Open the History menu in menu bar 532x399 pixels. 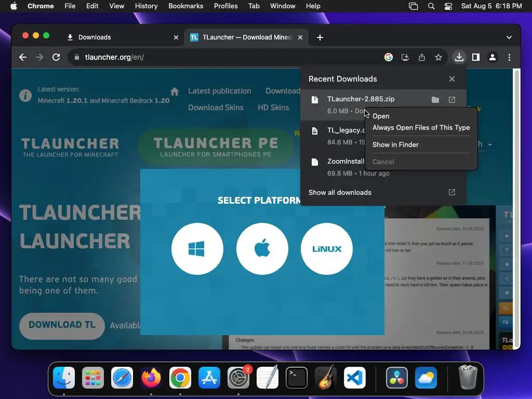click(x=146, y=6)
